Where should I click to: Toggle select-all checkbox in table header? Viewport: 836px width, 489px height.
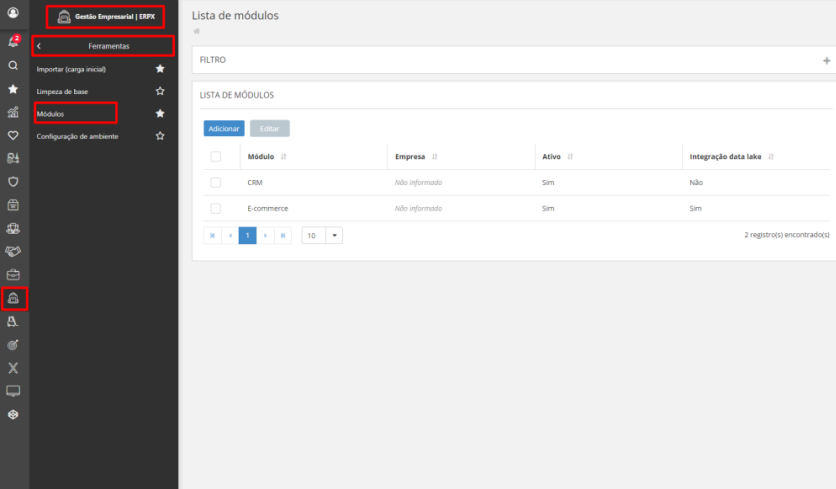[x=215, y=156]
